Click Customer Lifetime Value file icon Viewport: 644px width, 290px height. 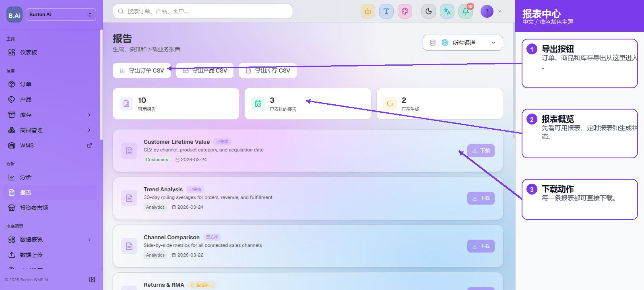click(x=129, y=151)
